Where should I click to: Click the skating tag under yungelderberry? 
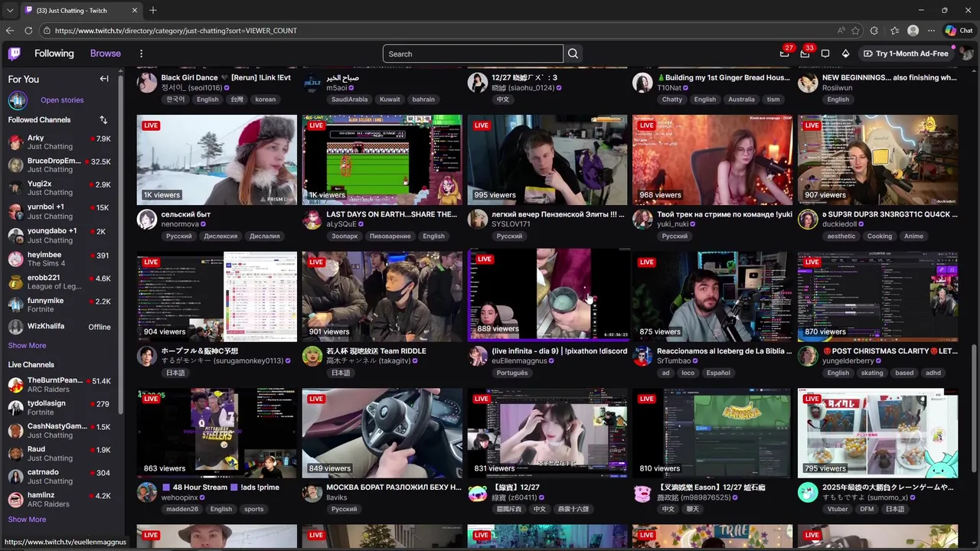[872, 373]
